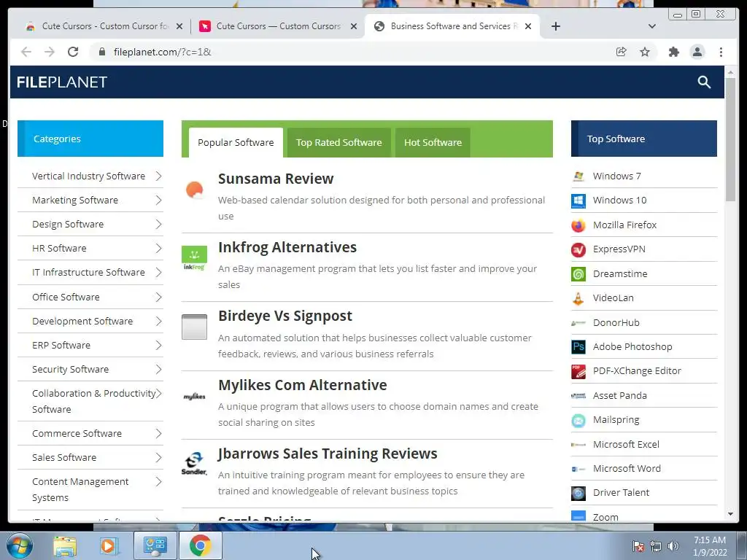
Task: Expand Marketing Software chevron
Action: (x=158, y=201)
